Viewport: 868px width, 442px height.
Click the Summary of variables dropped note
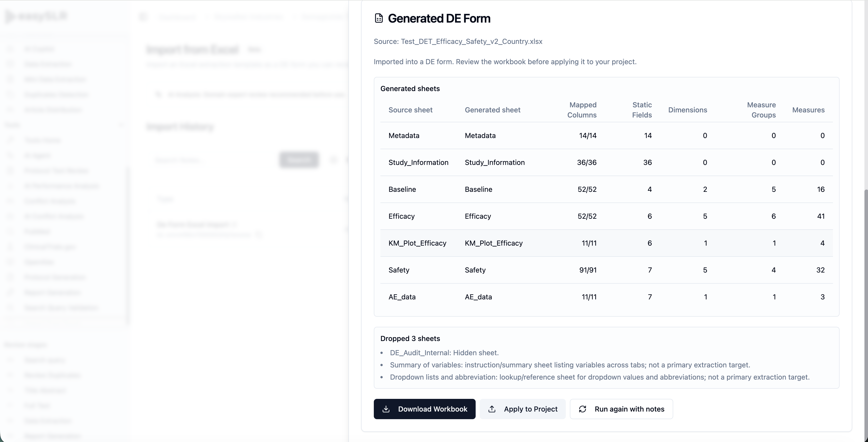pyautogui.click(x=570, y=365)
